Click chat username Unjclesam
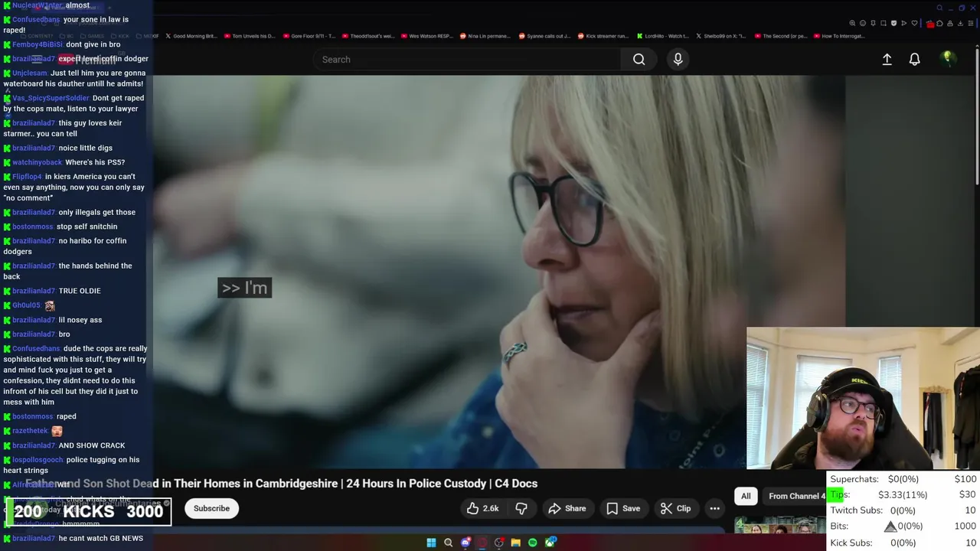The image size is (980, 551). click(30, 73)
